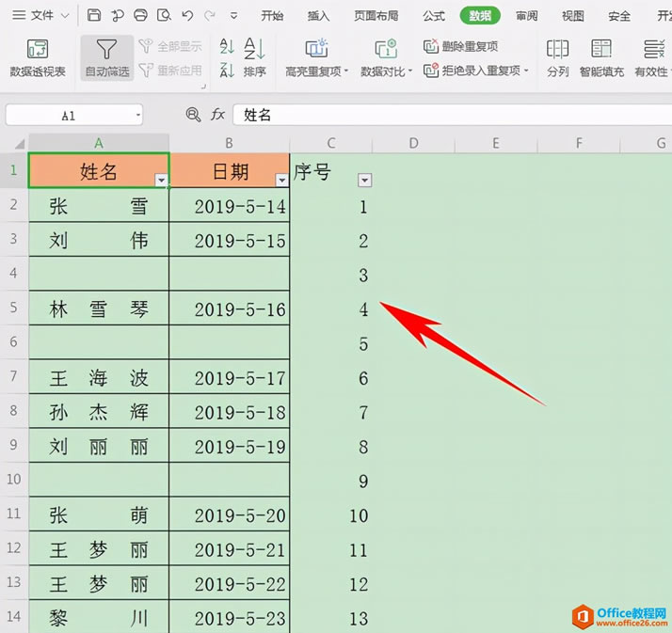
Task: Select column A header
Action: [x=99, y=143]
